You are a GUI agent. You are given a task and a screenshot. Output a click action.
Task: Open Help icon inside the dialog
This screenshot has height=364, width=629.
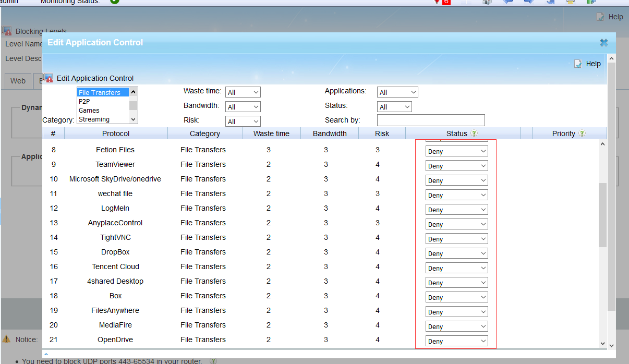coord(578,64)
